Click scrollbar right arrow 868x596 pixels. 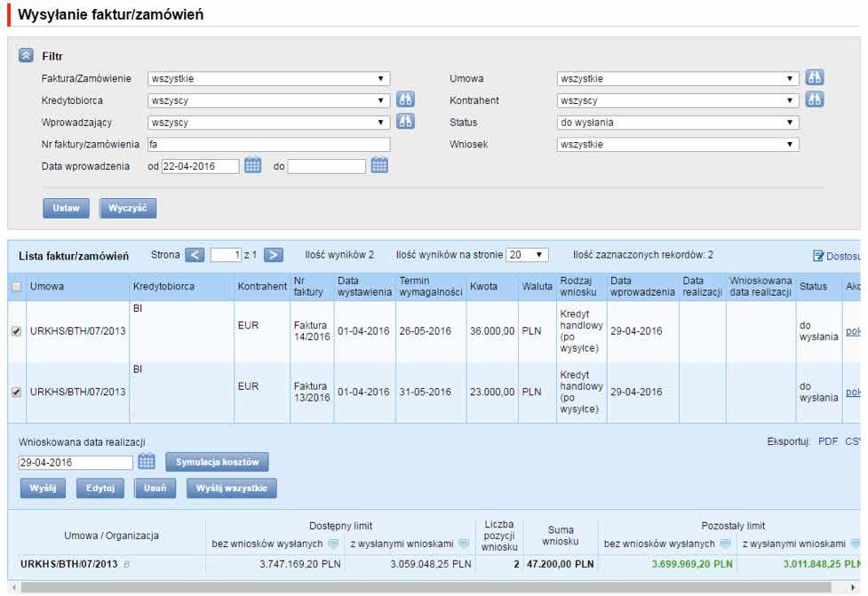click(x=853, y=587)
